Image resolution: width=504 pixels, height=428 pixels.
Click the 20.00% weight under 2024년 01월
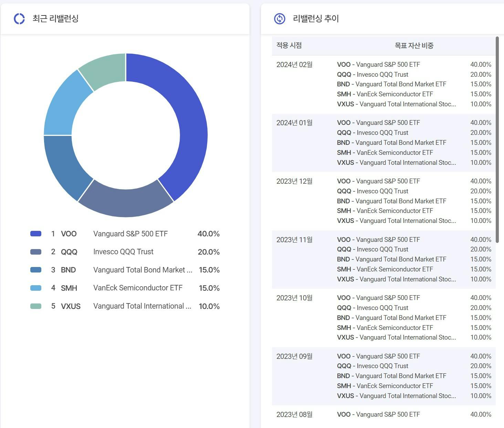point(481,133)
